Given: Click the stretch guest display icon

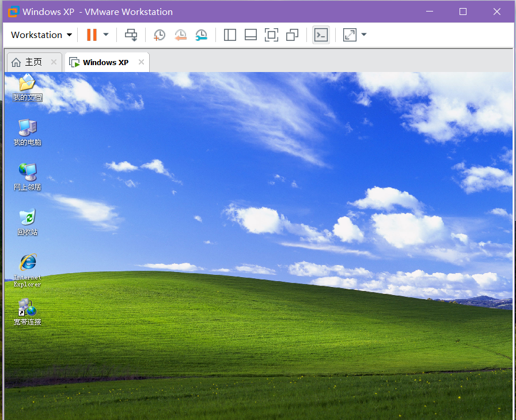Looking at the screenshot, I should point(350,35).
